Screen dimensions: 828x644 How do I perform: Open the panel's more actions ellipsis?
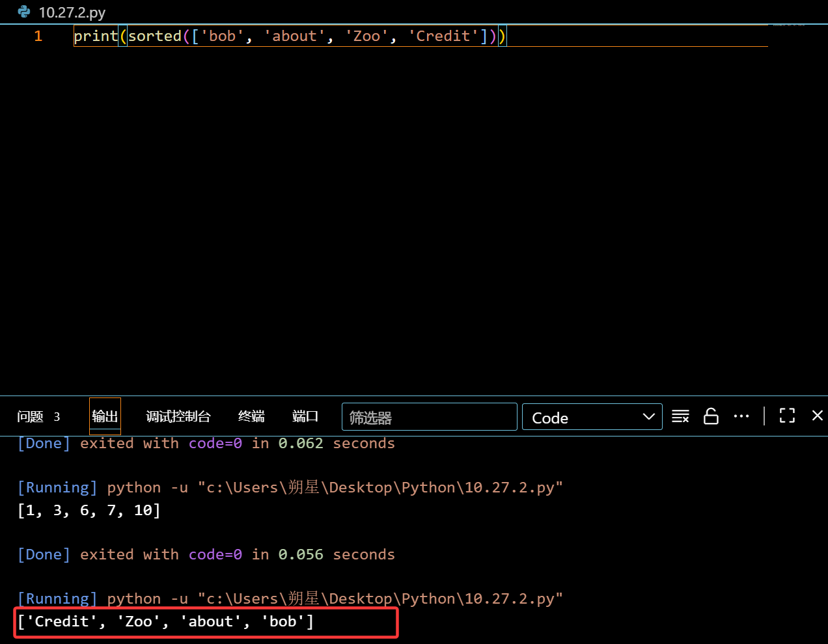coord(741,416)
